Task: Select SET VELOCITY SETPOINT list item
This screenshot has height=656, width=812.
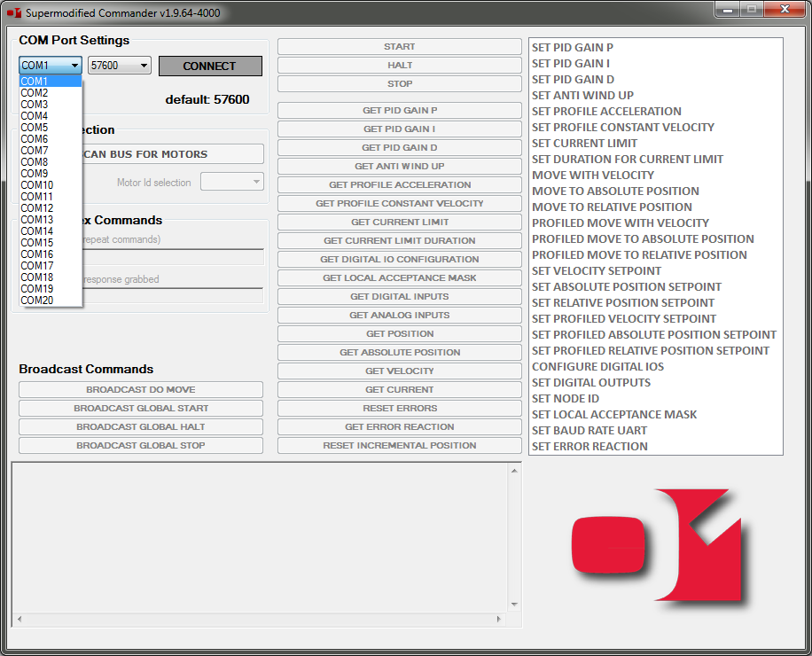Action: [x=596, y=270]
